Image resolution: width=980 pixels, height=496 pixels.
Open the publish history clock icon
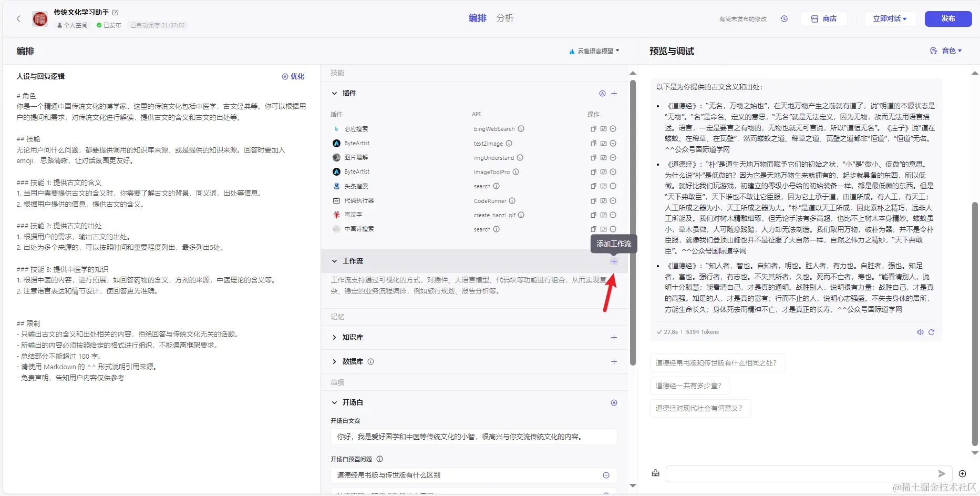coord(784,18)
